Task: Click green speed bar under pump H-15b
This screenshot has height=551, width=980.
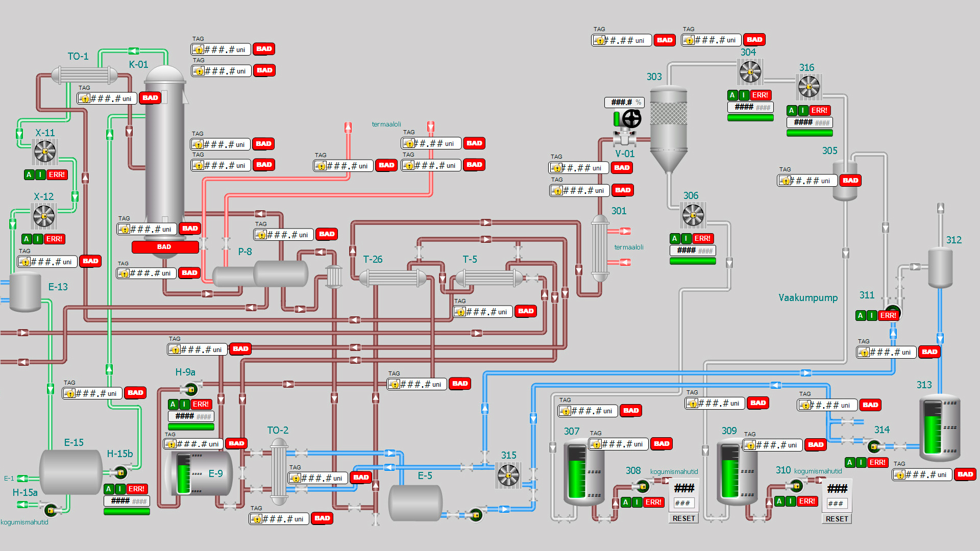Action: tap(127, 512)
